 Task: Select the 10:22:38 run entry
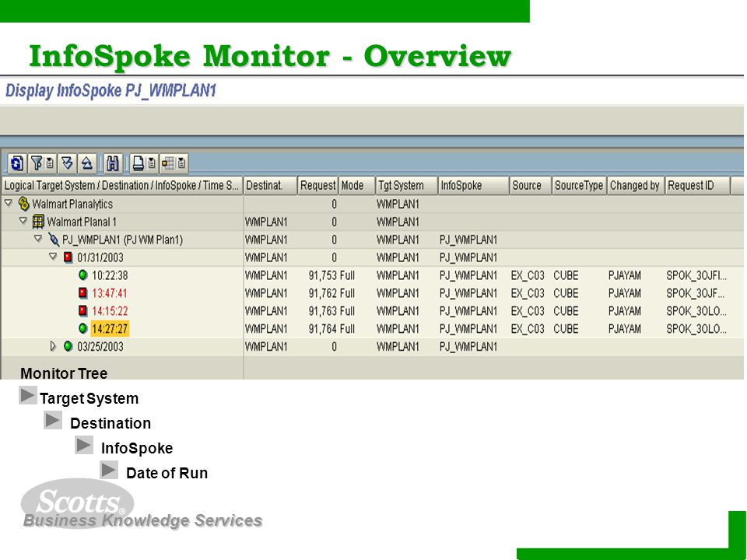tap(110, 275)
